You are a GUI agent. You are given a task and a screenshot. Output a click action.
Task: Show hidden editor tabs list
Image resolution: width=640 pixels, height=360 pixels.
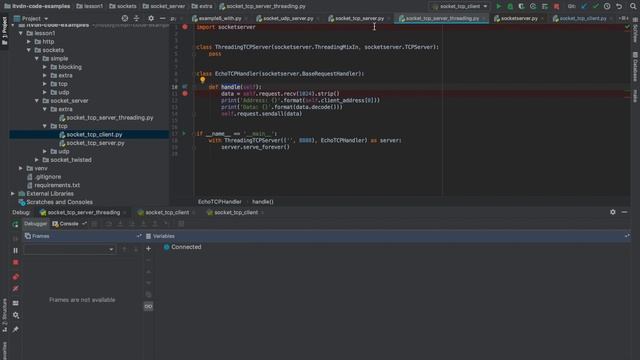pos(623,18)
